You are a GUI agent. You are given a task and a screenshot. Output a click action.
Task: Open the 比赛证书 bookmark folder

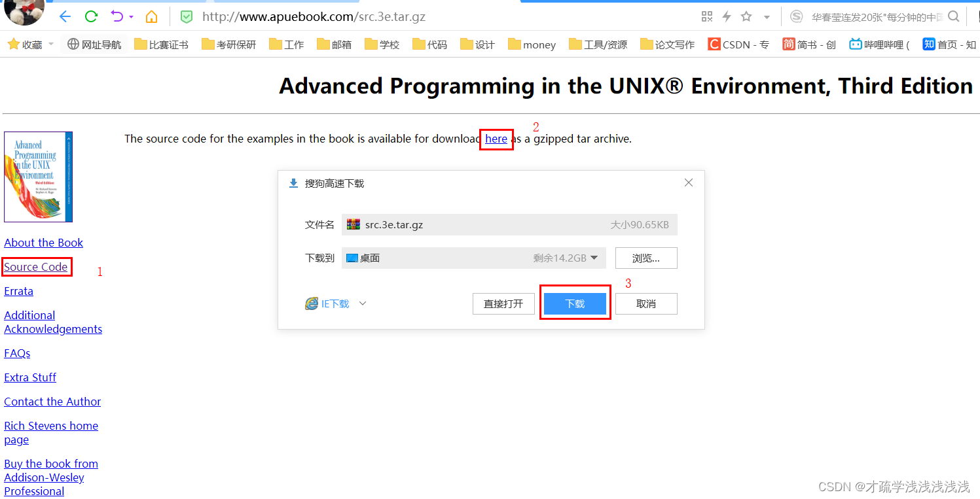161,44
